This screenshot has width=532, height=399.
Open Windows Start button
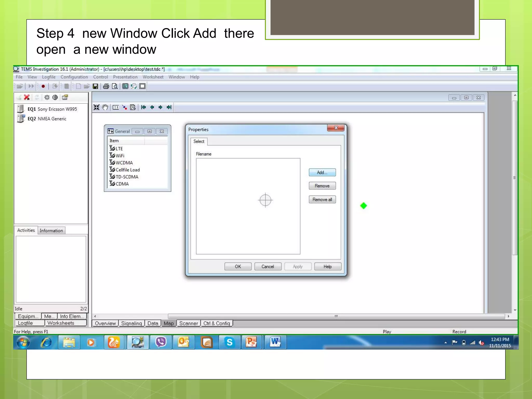[x=23, y=342]
